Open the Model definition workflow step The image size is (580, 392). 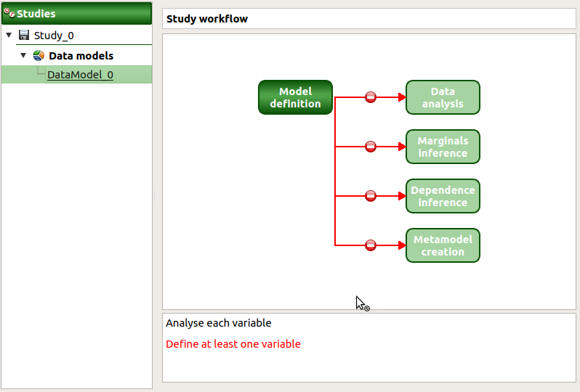295,97
